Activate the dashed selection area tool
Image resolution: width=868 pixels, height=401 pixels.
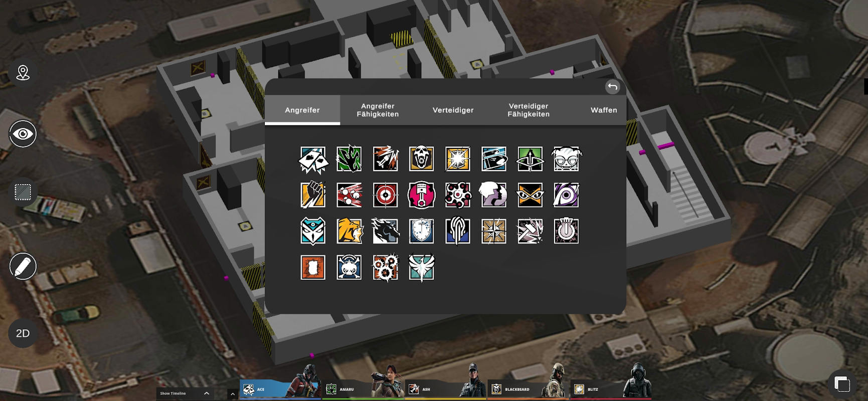23,192
